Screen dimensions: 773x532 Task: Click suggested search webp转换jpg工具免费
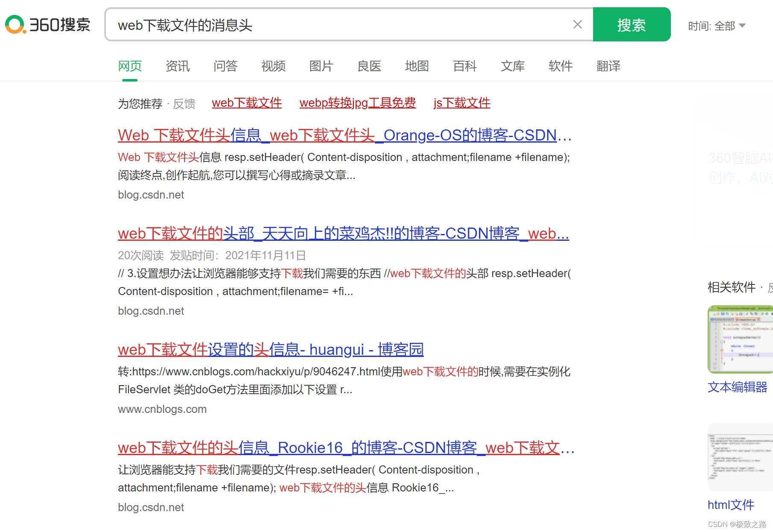[x=358, y=103]
